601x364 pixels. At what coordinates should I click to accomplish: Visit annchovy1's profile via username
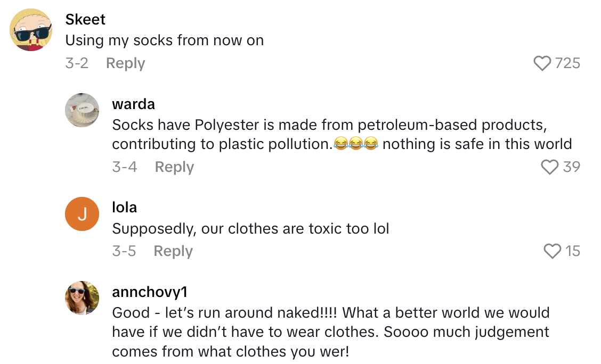point(150,292)
